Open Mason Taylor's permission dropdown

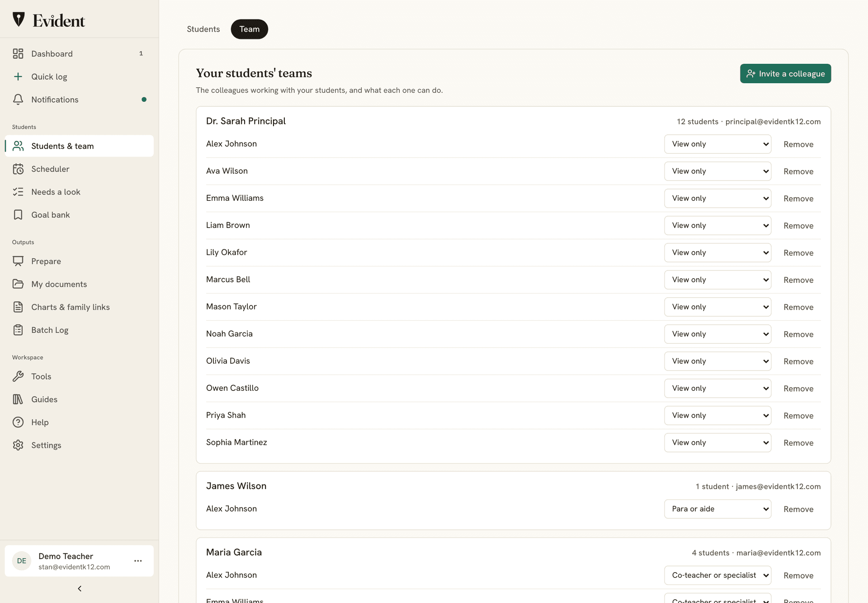[x=717, y=307]
